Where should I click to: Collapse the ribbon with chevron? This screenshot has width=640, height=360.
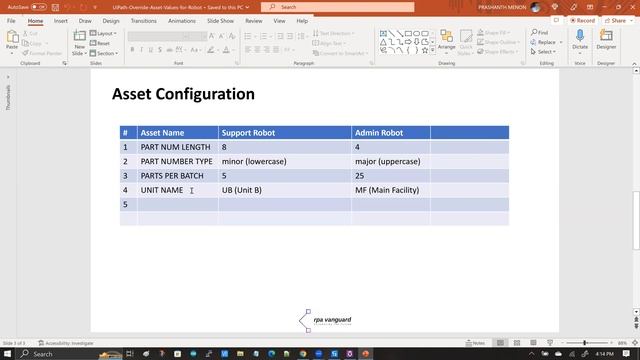pos(634,64)
